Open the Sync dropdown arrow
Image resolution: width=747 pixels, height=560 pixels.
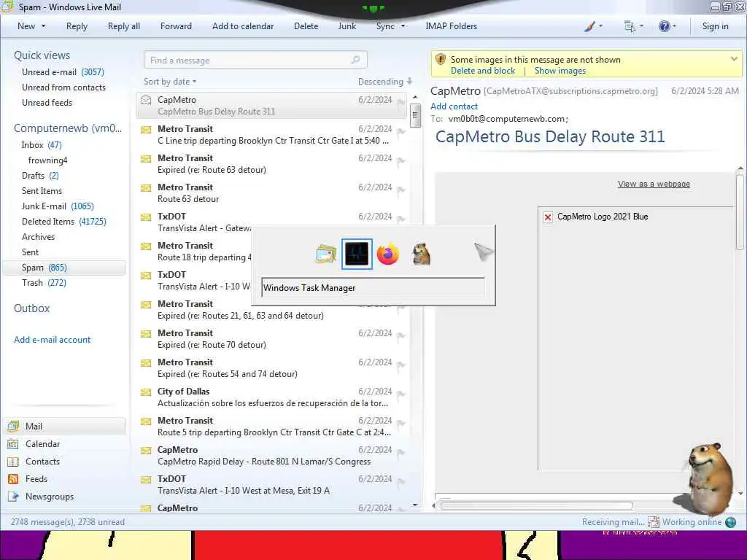[403, 26]
